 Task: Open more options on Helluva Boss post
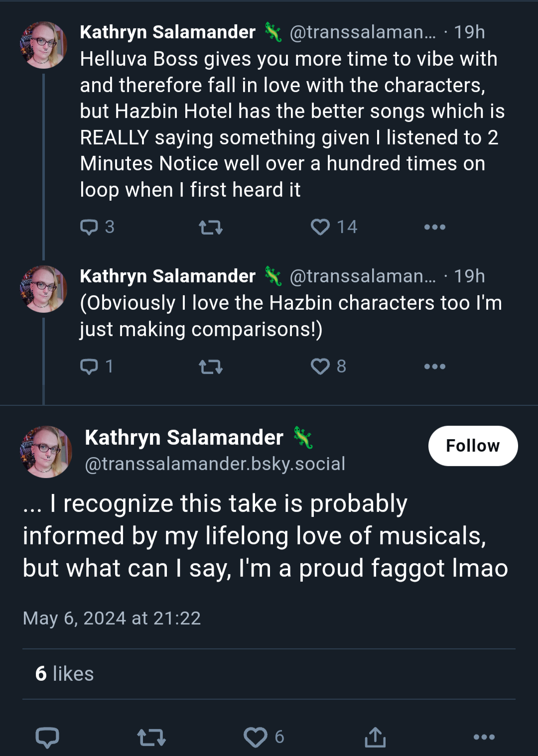(x=434, y=227)
